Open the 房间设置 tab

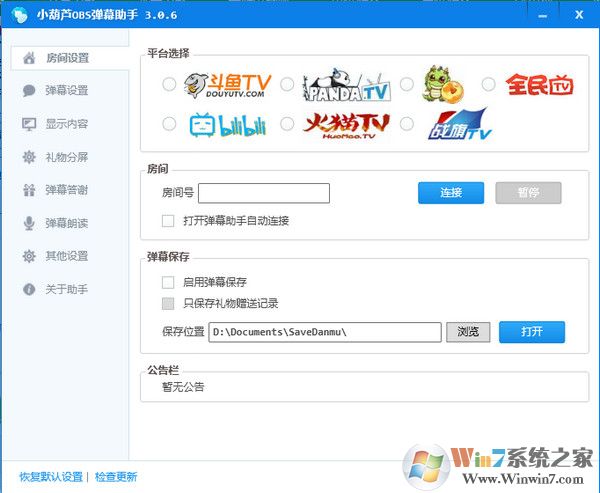(70, 58)
